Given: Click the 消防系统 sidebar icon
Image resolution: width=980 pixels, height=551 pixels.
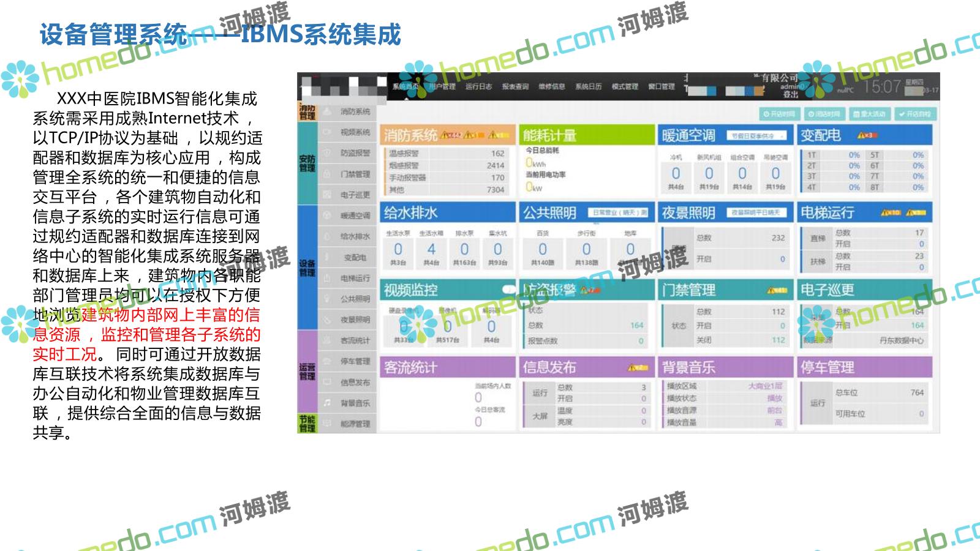Looking at the screenshot, I should tap(327, 111).
